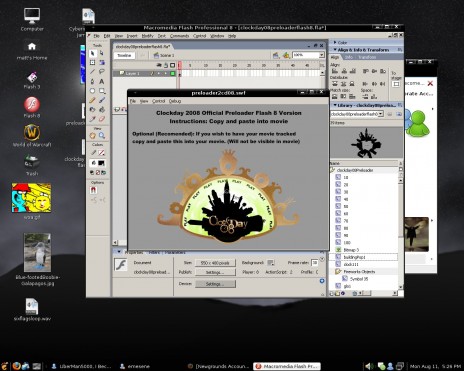Collapse the Library panel
The height and width of the screenshot is (371, 464).
point(335,105)
